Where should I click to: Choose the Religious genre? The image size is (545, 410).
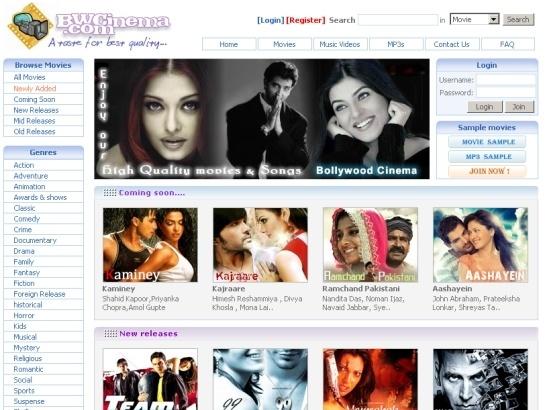[27, 358]
